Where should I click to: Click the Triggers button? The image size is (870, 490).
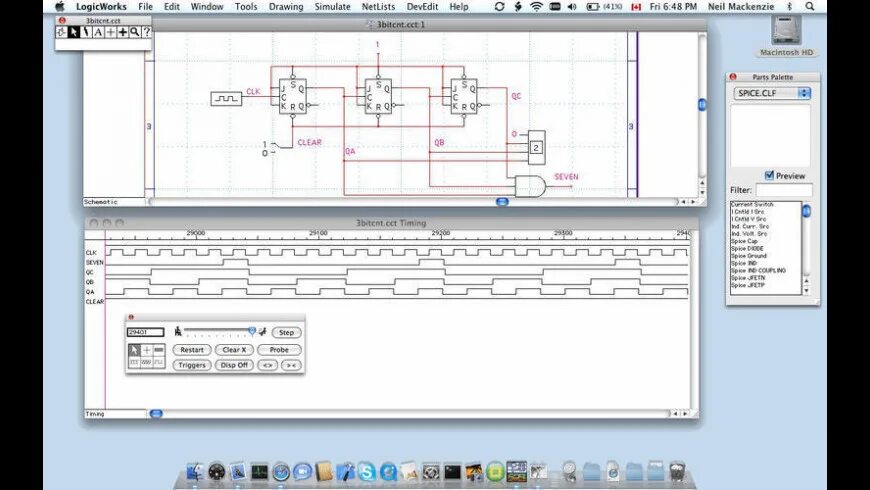[192, 365]
